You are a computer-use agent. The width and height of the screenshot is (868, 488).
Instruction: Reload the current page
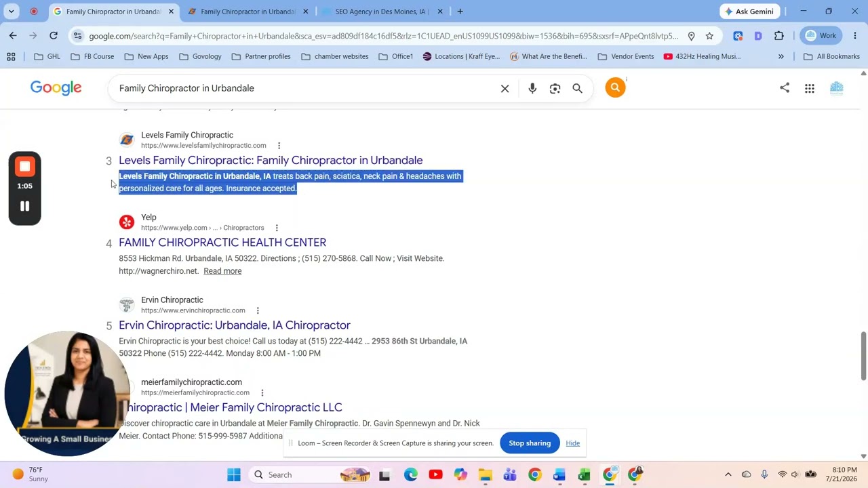point(54,35)
